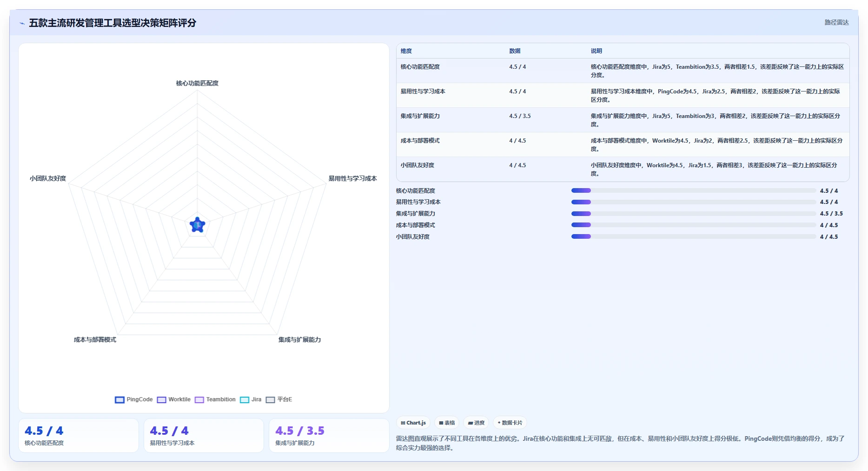This screenshot has height=471, width=868.
Task: Click the star-shaped radar data polygon
Action: [x=198, y=225]
